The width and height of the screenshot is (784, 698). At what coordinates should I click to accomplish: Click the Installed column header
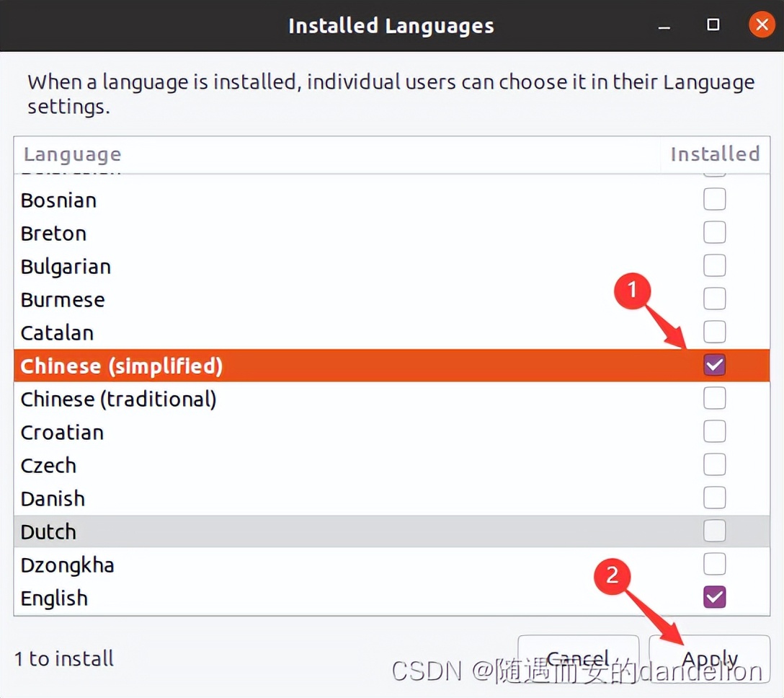[x=715, y=154]
